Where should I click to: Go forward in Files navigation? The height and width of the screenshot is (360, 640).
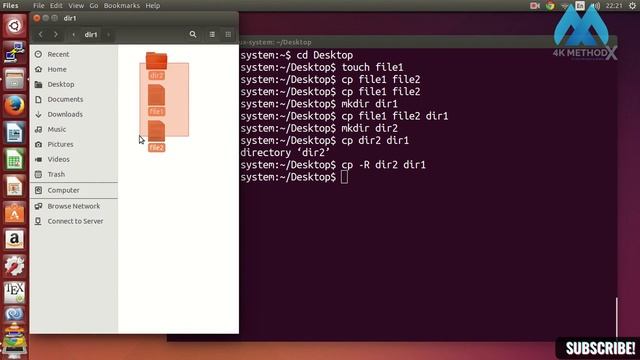tap(56, 35)
